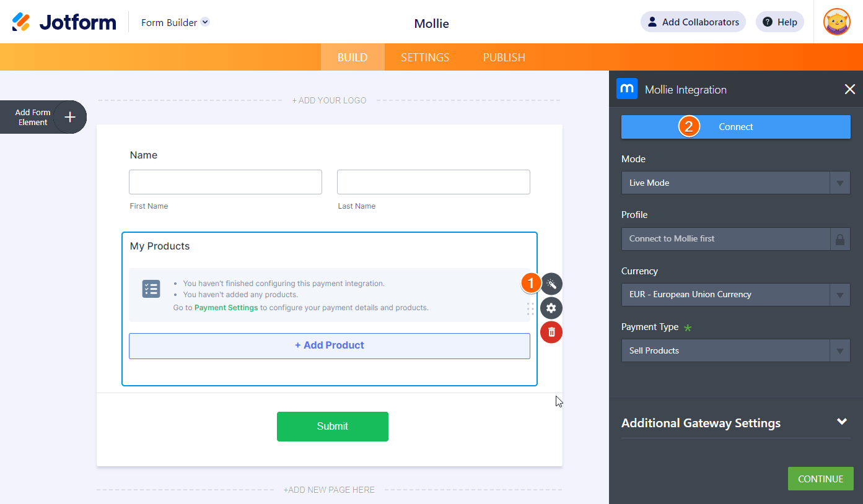Open the product field gear properties

pos(551,308)
